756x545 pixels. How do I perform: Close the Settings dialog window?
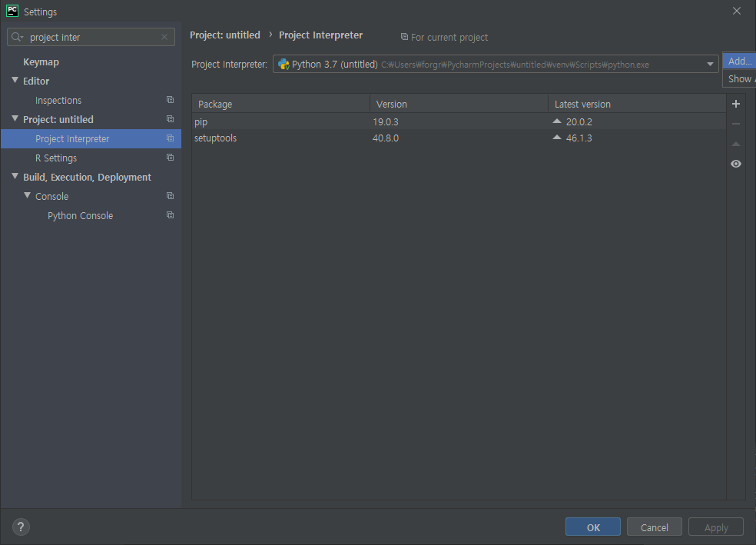[x=737, y=11]
